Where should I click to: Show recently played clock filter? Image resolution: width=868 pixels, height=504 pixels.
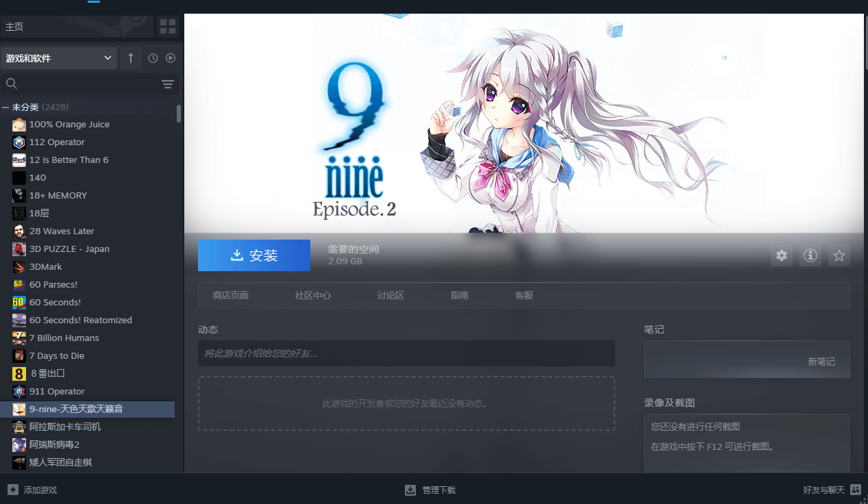pyautogui.click(x=153, y=58)
